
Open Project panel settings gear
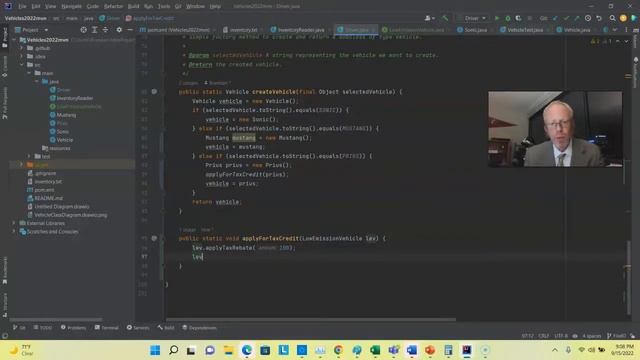point(119,30)
